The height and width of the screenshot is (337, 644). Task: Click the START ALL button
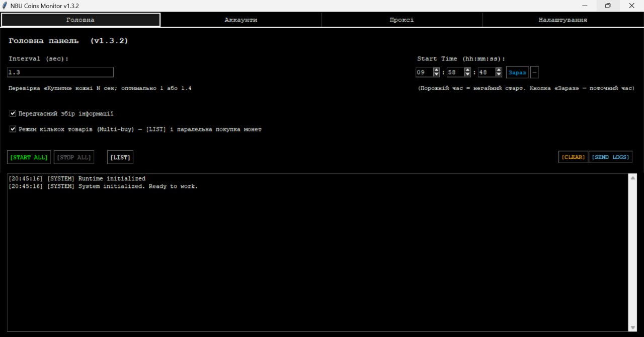tap(29, 157)
